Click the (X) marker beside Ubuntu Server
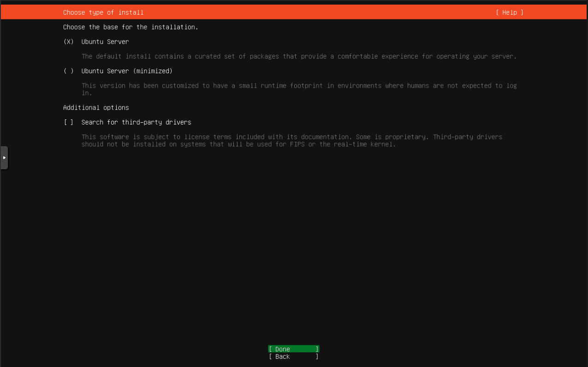The image size is (588, 367). (68, 41)
